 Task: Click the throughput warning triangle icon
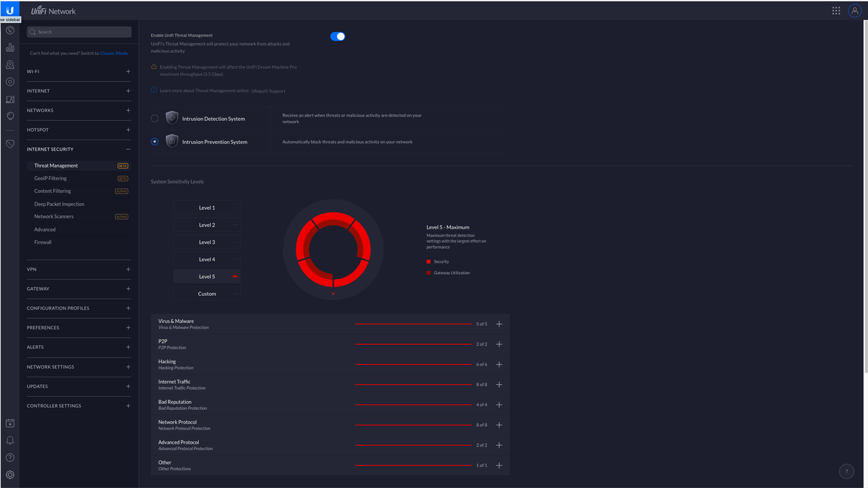[x=154, y=67]
